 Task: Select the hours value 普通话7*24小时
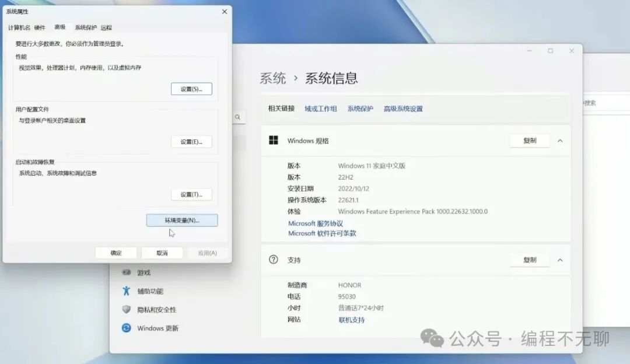(x=361, y=308)
